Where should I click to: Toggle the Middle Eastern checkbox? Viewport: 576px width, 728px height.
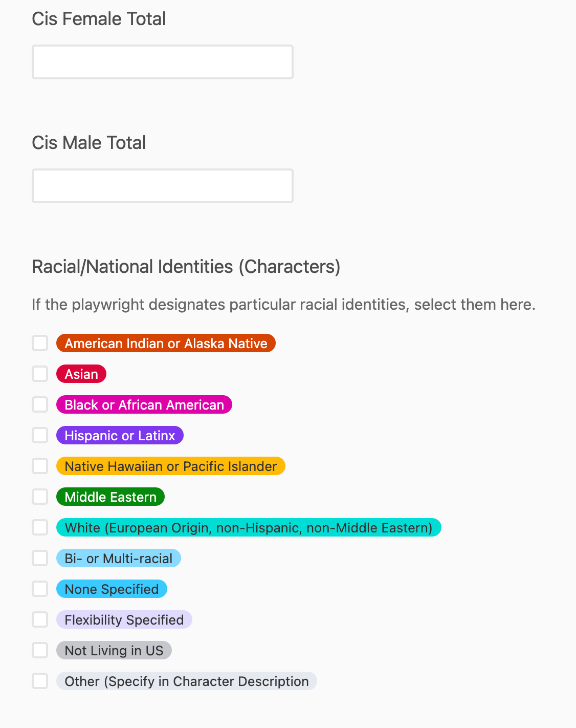point(40,497)
